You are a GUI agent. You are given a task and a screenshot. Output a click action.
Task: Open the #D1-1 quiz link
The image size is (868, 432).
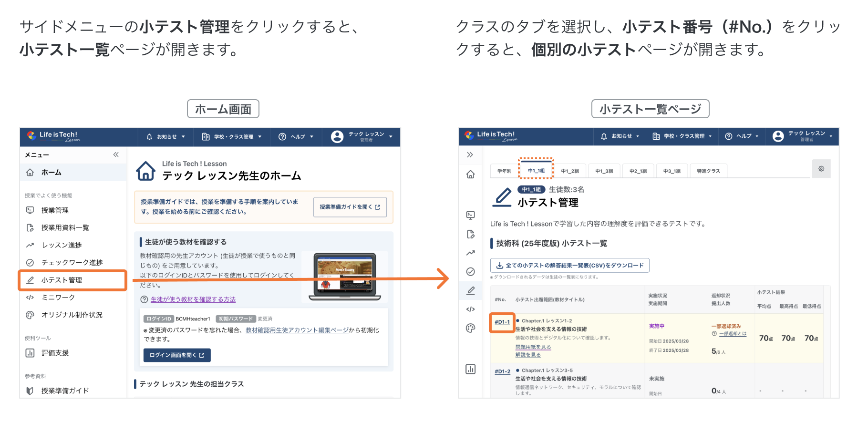point(502,322)
